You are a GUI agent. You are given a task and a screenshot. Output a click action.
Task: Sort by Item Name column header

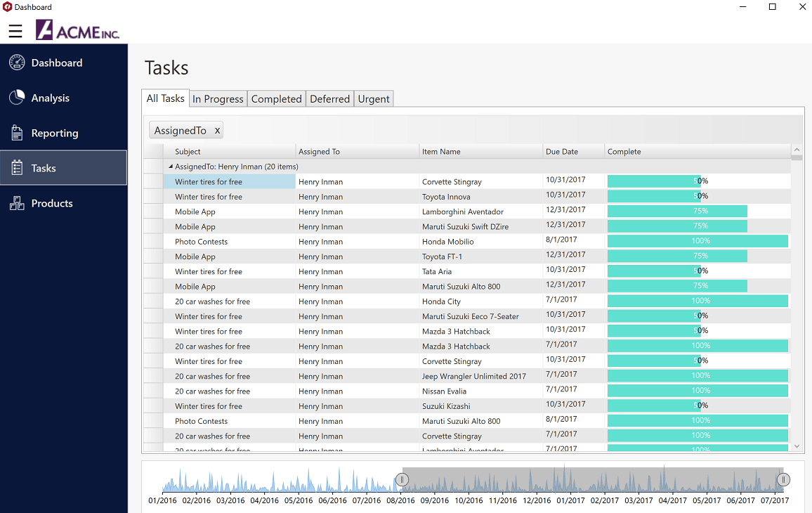[481, 152]
